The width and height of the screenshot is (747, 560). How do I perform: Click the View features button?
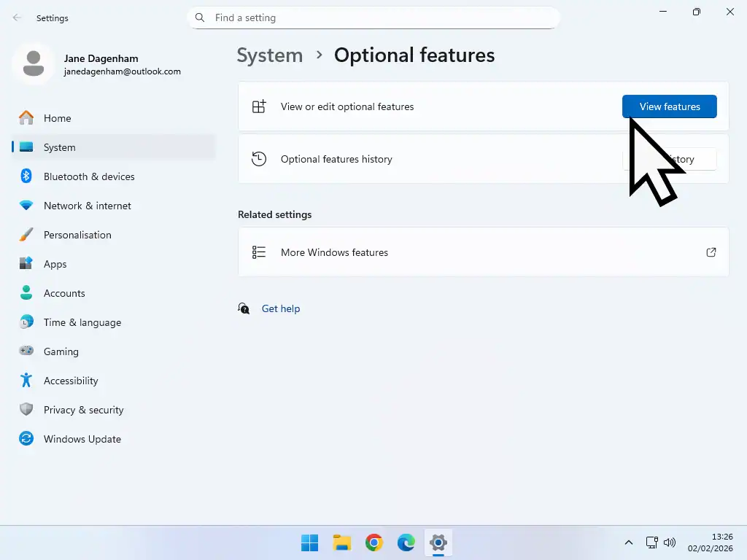click(x=669, y=106)
